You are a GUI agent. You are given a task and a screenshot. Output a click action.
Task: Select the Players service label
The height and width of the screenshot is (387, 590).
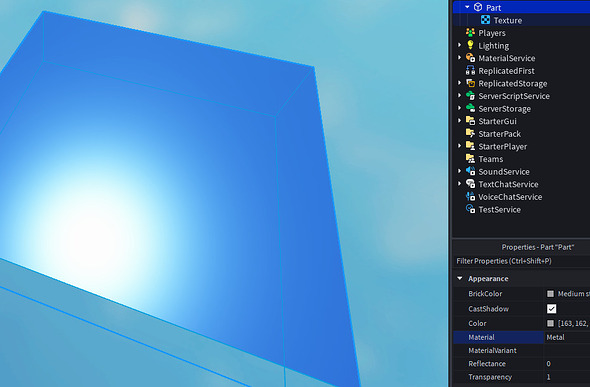click(492, 33)
